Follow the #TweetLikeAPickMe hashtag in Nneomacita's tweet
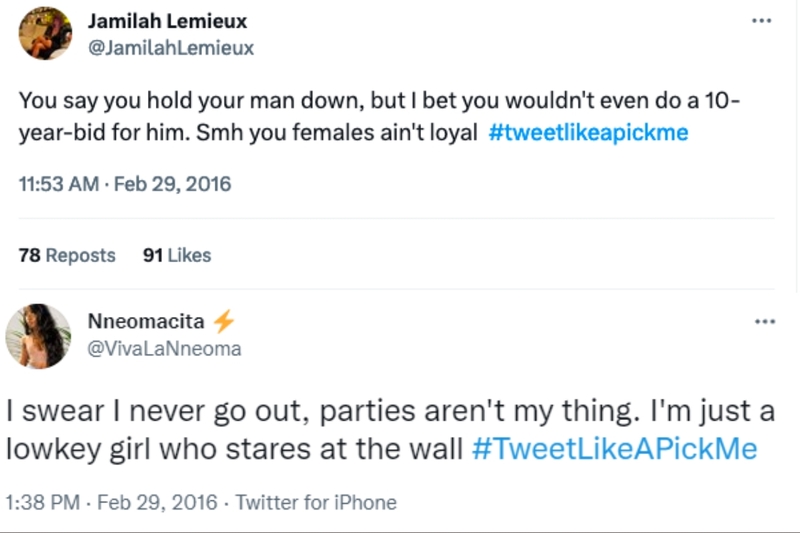The height and width of the screenshot is (533, 800). click(614, 449)
